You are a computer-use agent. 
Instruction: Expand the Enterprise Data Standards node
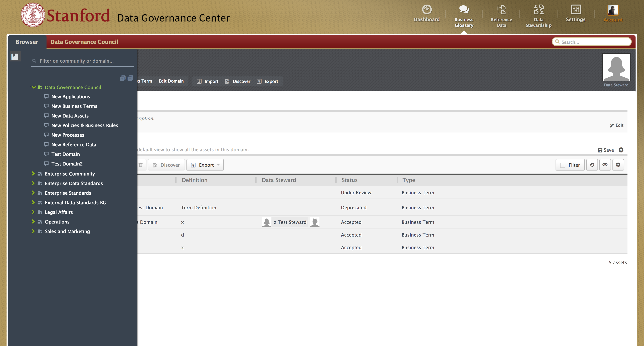coord(33,183)
